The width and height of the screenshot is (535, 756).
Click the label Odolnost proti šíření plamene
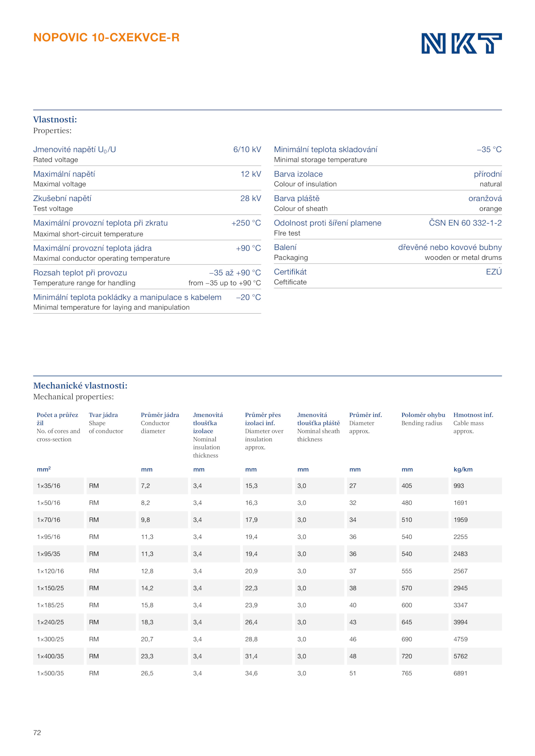[328, 223]
